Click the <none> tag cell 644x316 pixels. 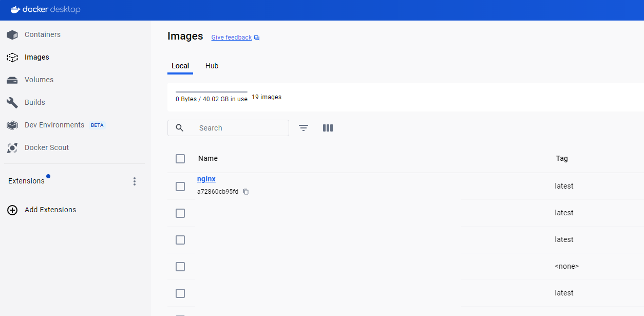[567, 266]
